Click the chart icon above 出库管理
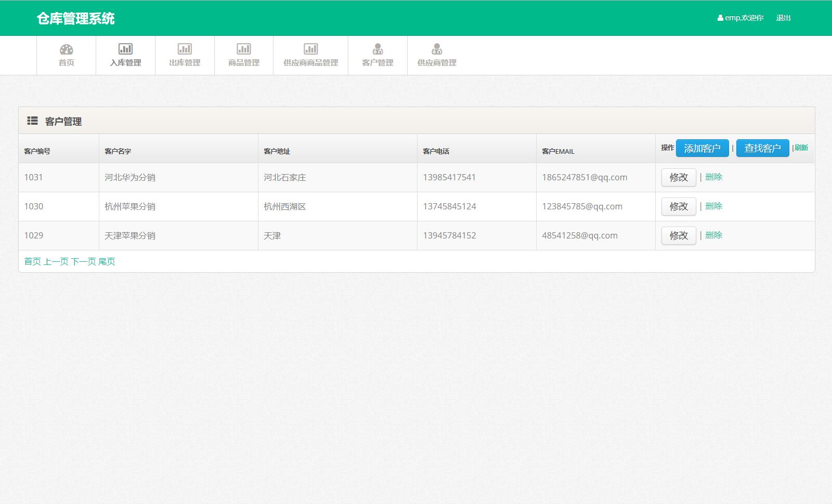 [x=185, y=49]
